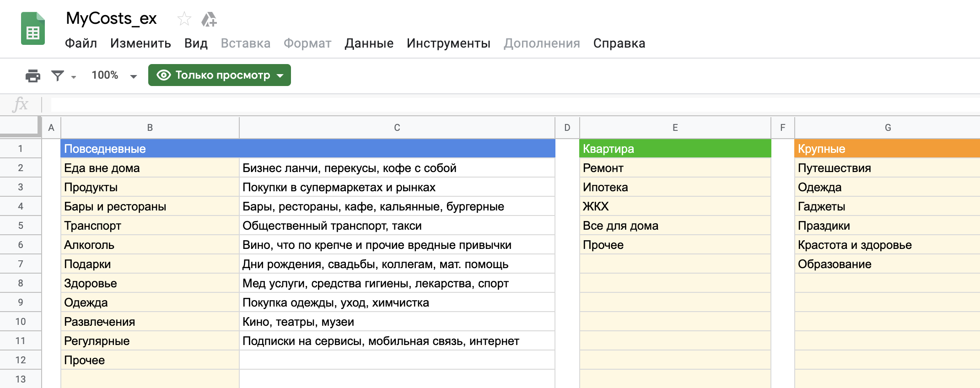Select the 'Прочее' cell in column B
Image resolution: width=980 pixels, height=388 pixels.
(x=150, y=360)
